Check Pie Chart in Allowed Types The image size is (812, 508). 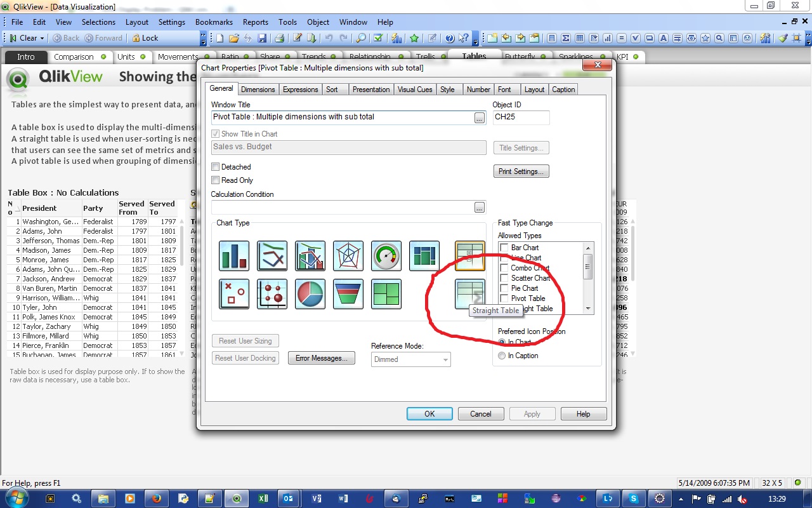[x=504, y=288]
